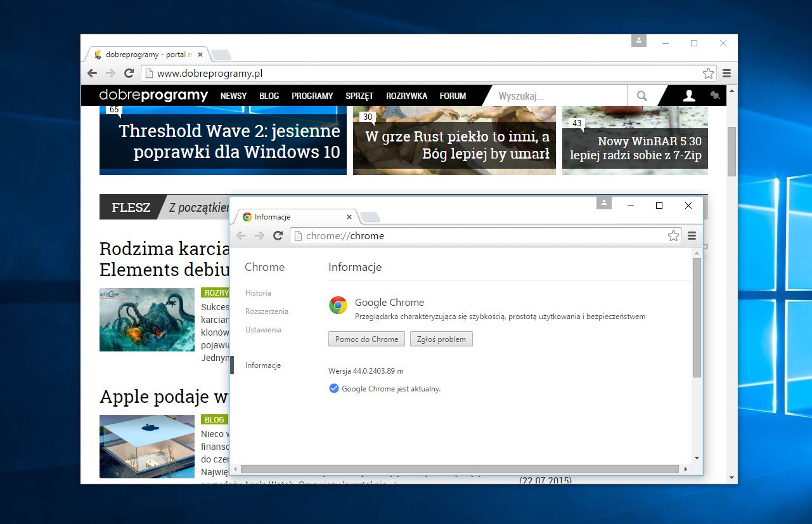Viewport: 812px width, 524px height.
Task: Open the user switcher in dobreprogramy window
Action: point(639,41)
